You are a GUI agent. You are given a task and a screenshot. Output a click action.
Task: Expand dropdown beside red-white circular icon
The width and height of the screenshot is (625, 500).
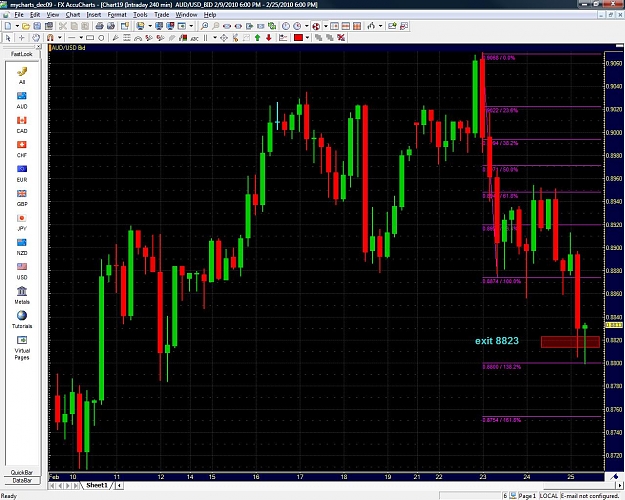326,26
